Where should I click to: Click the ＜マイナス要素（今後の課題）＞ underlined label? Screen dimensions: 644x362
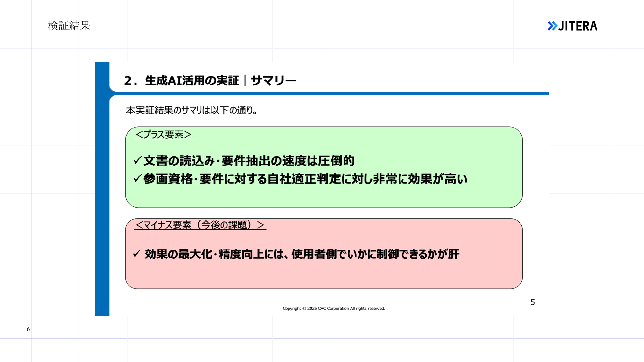click(x=200, y=225)
